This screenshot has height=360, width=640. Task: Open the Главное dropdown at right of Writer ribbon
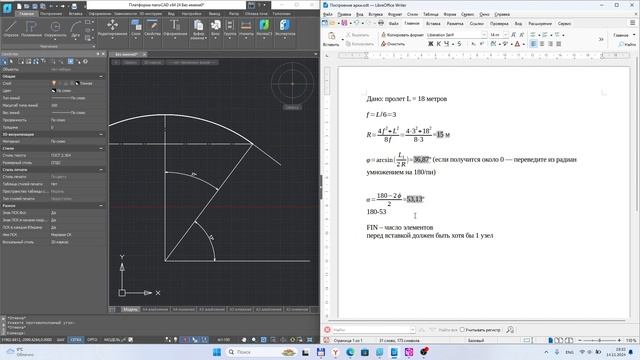point(624,35)
